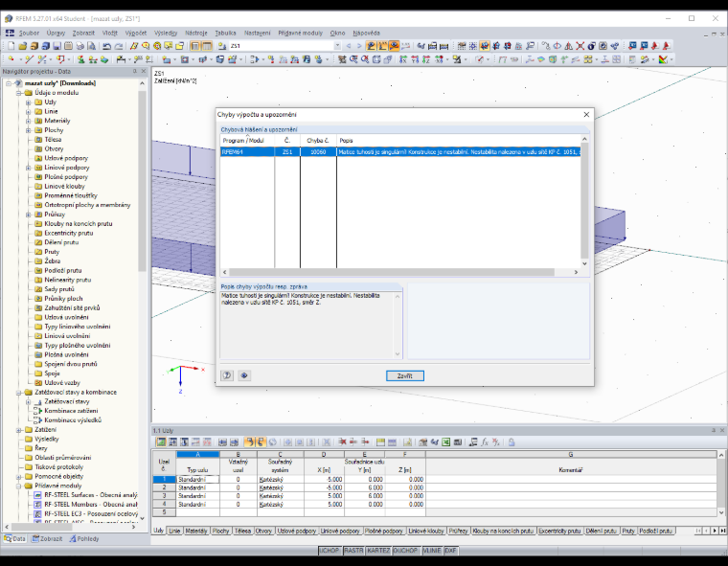Click Excel export icon in table toolbar
The width and height of the screenshot is (728, 566).
pos(445,442)
